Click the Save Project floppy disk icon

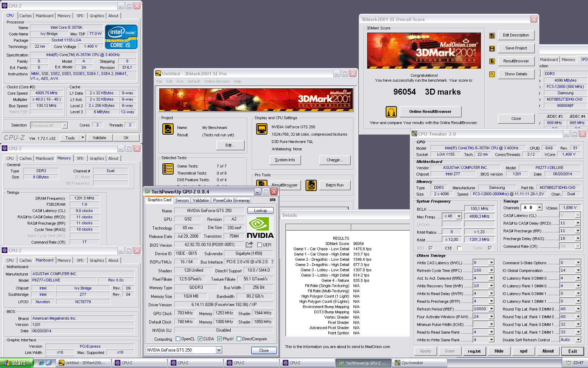click(x=492, y=48)
